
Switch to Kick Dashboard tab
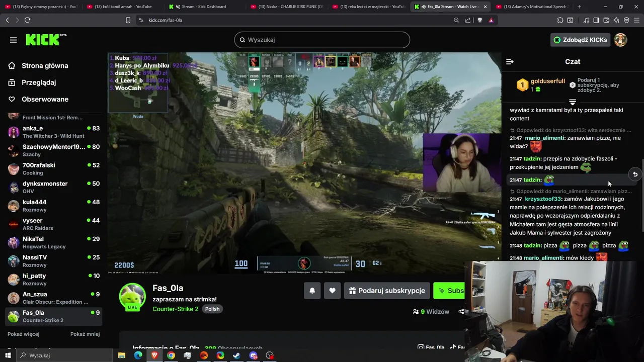pyautogui.click(x=204, y=7)
